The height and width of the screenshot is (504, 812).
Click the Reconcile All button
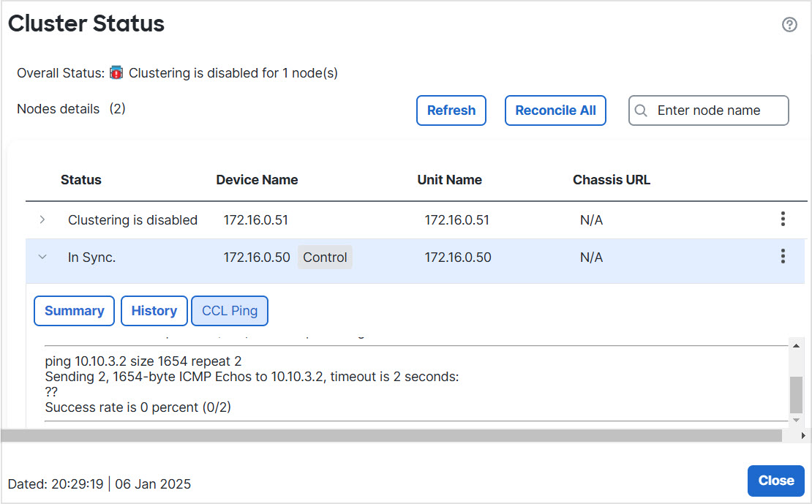tap(555, 110)
